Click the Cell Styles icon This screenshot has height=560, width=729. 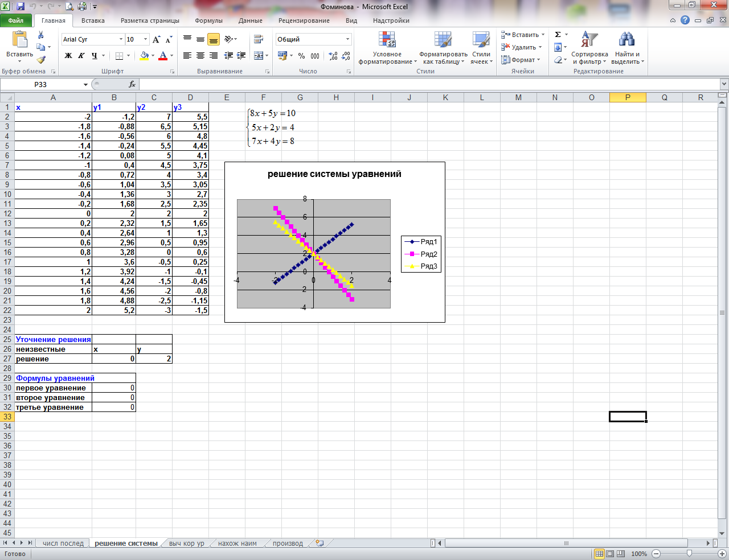pyautogui.click(x=481, y=39)
